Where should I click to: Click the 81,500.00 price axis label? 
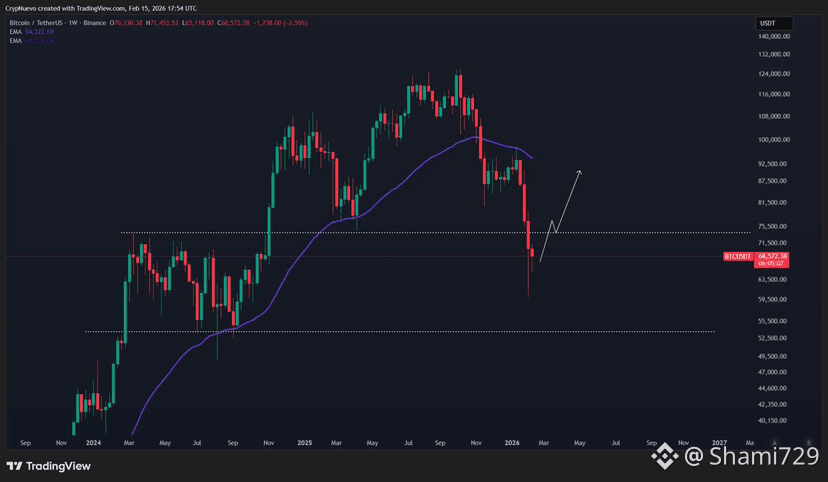[775, 203]
